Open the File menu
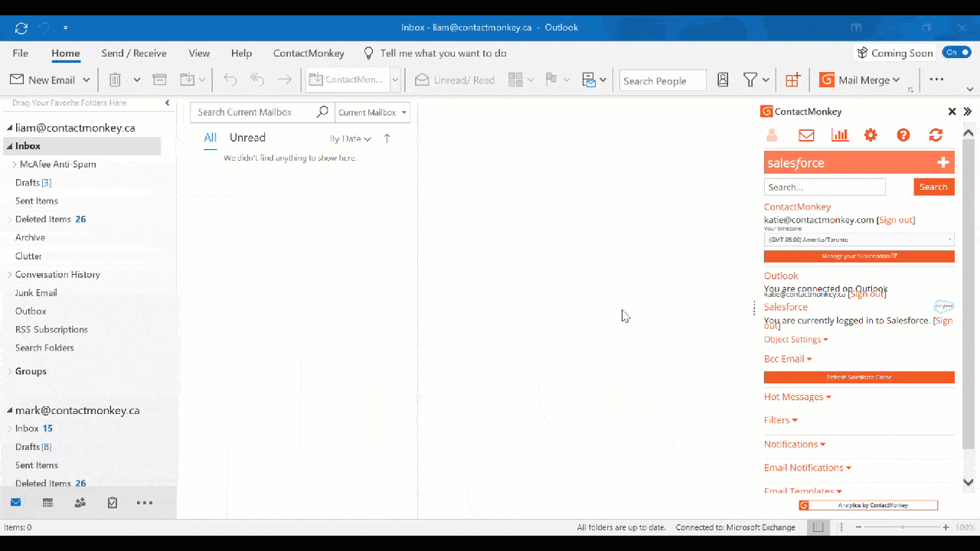Viewport: 980px width, 551px height. pos(21,54)
